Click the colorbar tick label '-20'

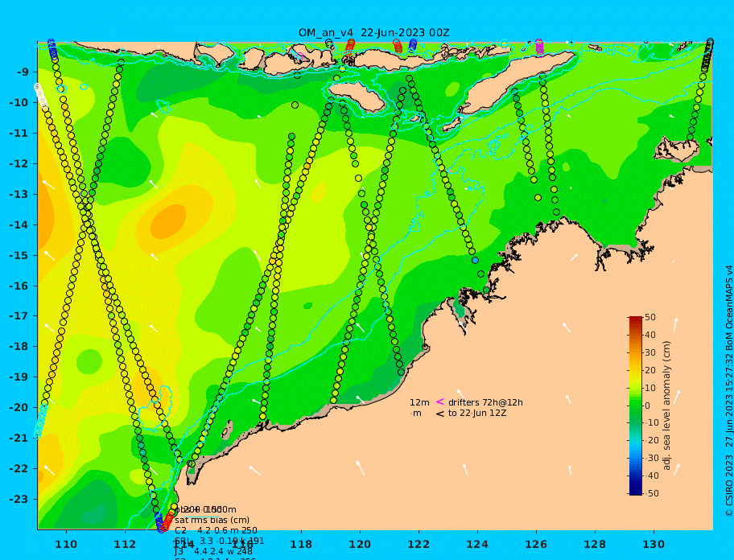[x=652, y=441]
